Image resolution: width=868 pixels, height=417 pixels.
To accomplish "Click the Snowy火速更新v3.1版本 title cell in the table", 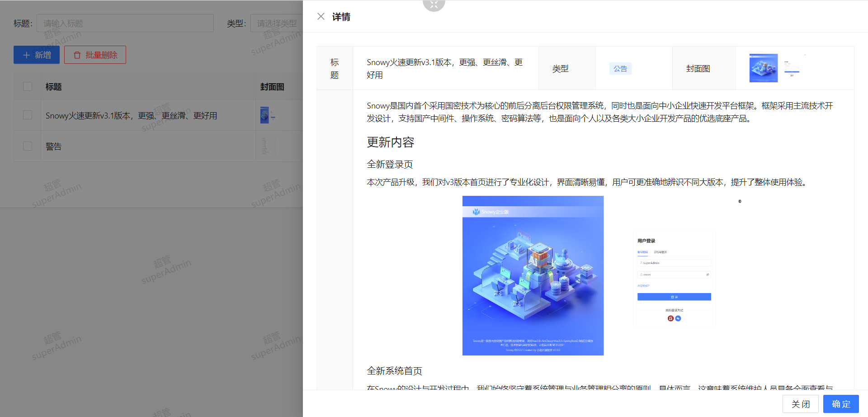I will (x=131, y=115).
